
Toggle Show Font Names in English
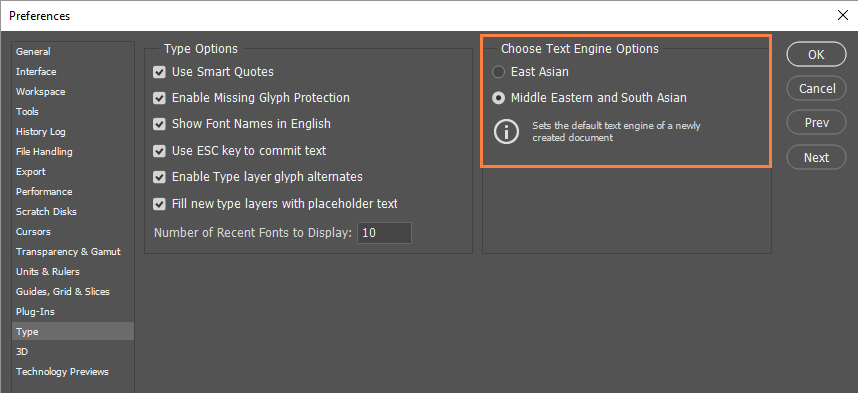159,124
